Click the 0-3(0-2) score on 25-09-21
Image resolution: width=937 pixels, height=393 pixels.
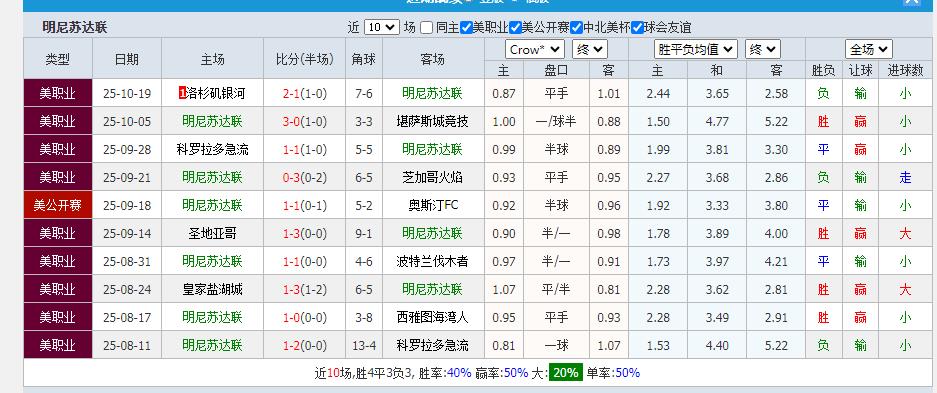pos(305,177)
